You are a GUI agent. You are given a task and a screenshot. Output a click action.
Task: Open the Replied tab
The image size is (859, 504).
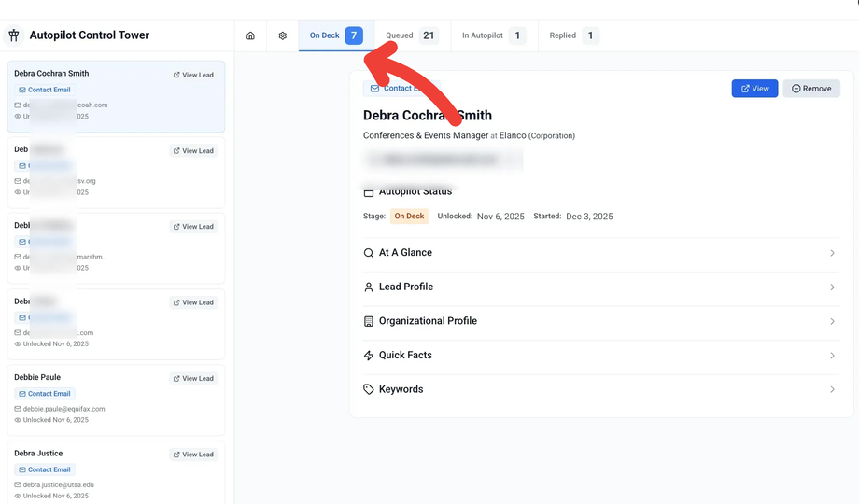(x=573, y=35)
